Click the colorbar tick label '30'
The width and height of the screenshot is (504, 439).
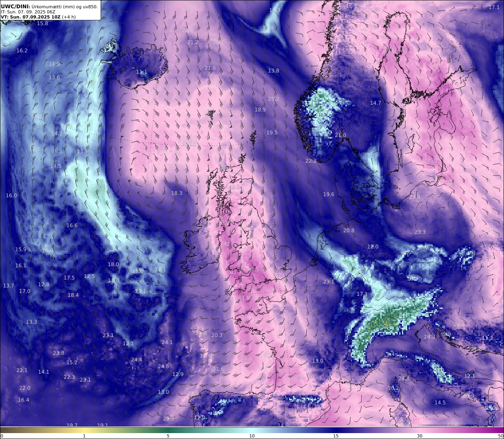(420, 436)
